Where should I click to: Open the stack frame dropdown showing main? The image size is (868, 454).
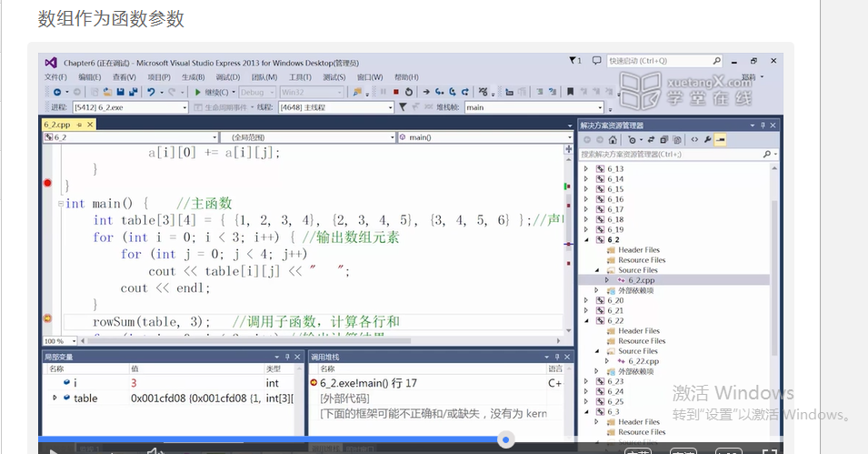click(534, 107)
